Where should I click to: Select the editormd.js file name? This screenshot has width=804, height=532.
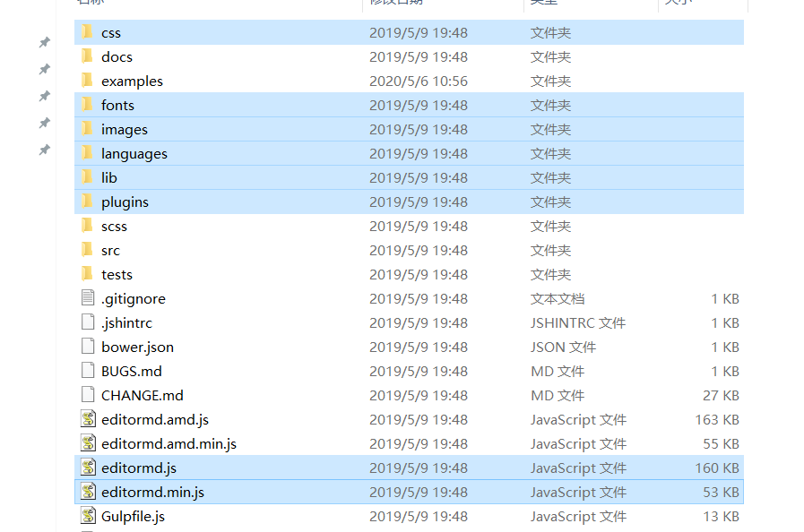click(139, 468)
